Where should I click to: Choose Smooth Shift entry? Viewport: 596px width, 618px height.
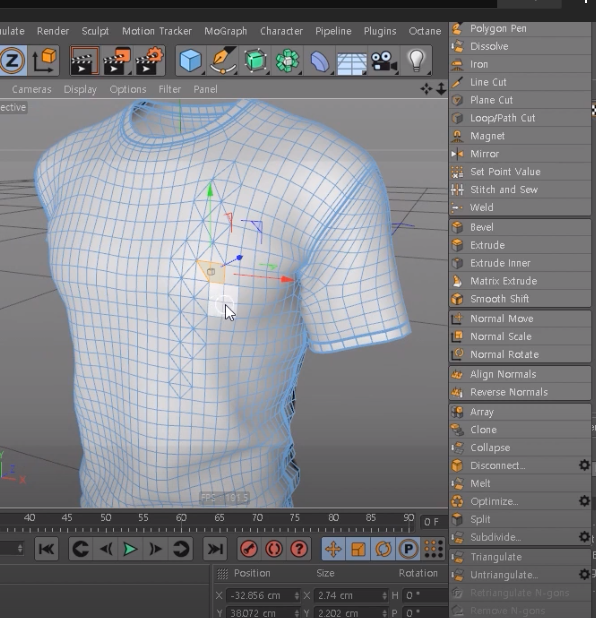(520, 299)
